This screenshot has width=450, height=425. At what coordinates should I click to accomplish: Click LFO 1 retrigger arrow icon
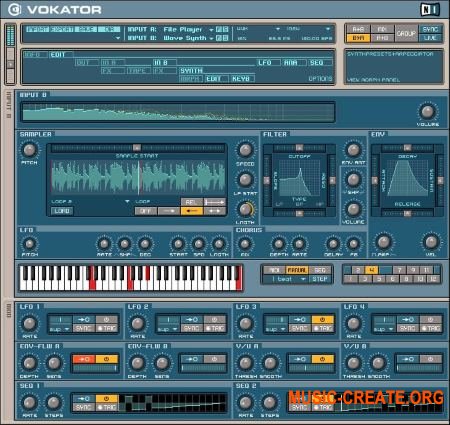pos(84,319)
